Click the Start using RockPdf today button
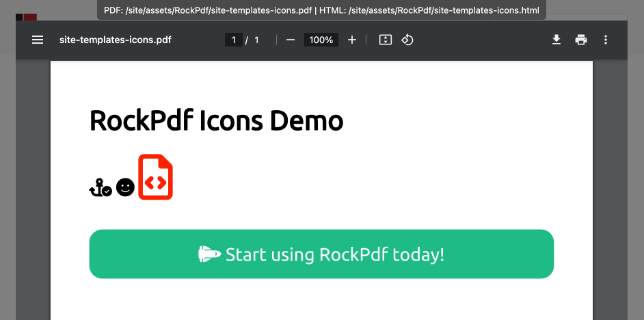The width and height of the screenshot is (644, 320). (x=321, y=254)
